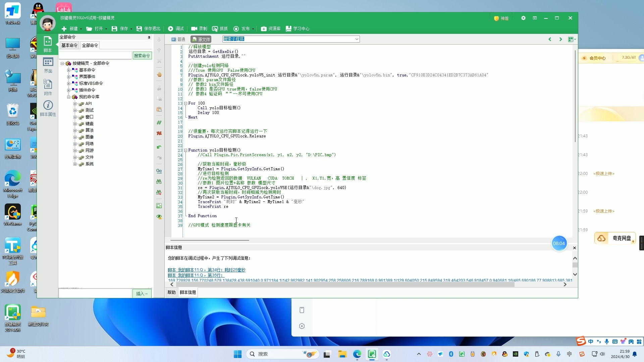The image size is (644, 362).
Task: Click the script info horizontal scrollbar
Action: tap(345, 285)
